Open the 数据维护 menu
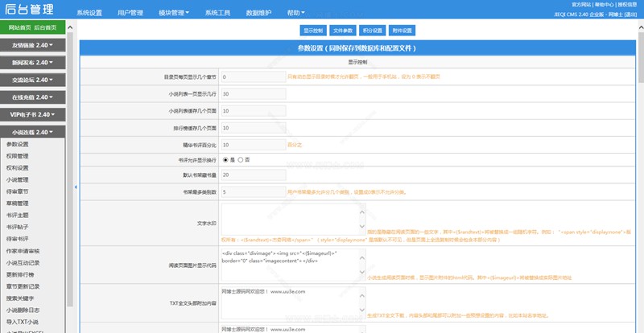The image size is (644, 333). tap(258, 13)
